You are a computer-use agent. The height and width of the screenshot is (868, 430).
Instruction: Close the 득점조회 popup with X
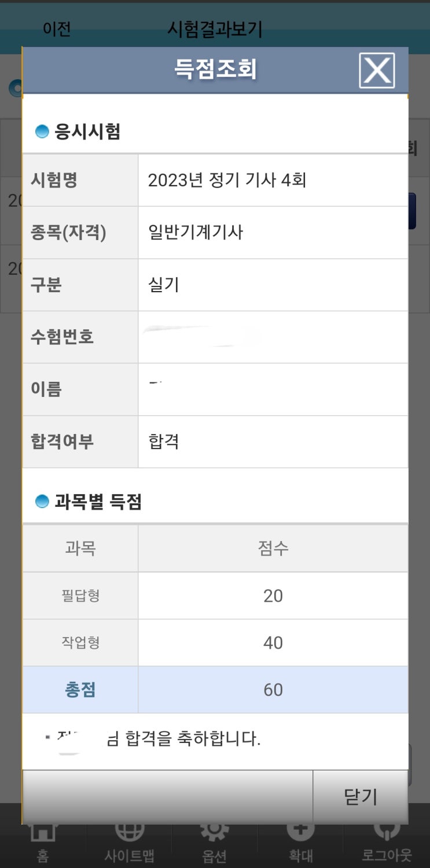click(377, 71)
